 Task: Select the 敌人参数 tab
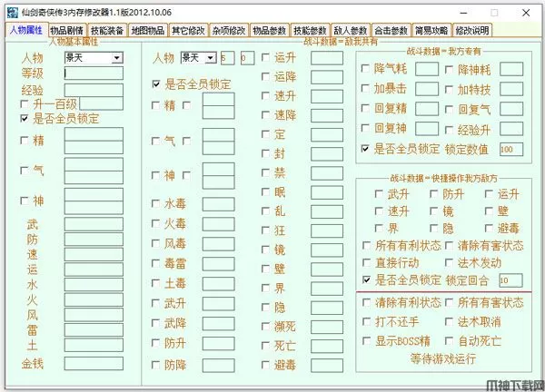pyautogui.click(x=351, y=31)
